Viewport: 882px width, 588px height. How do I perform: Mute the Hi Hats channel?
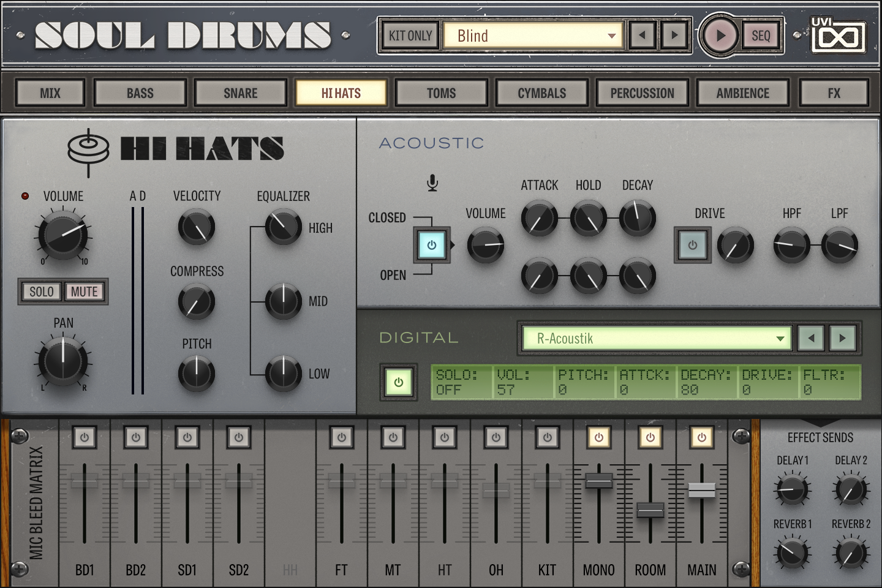tap(85, 292)
